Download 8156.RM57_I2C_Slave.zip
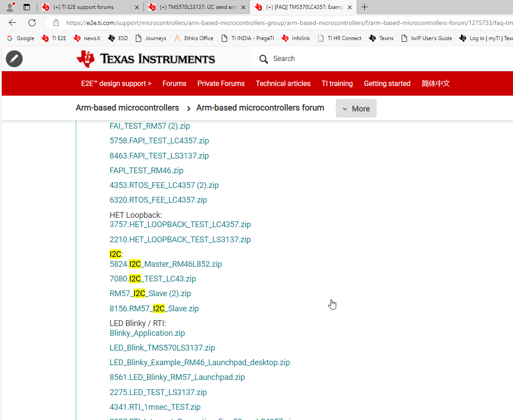Viewport: 513px width, 420px height. (x=154, y=309)
